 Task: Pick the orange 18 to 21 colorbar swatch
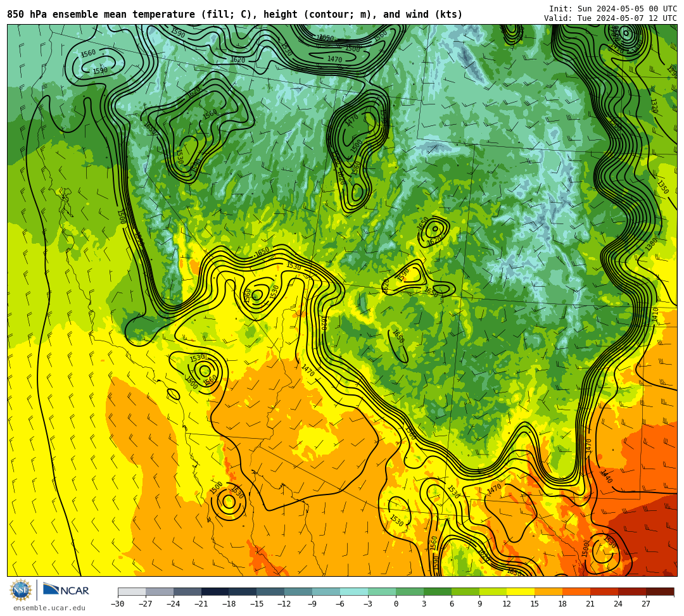point(577,591)
